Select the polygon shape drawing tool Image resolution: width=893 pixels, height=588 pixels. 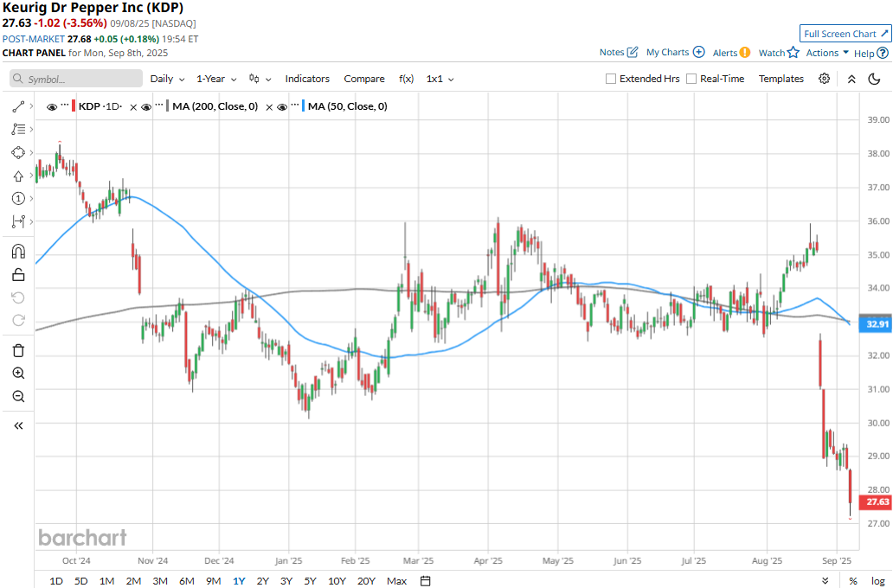[18, 152]
